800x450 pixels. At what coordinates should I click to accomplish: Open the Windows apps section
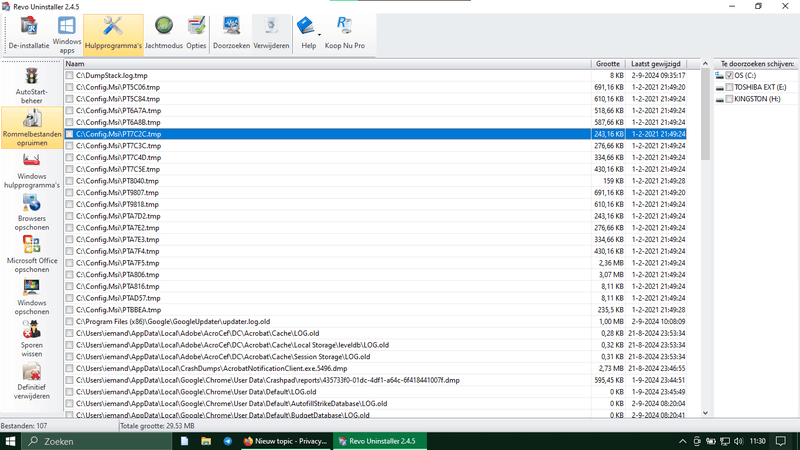(67, 35)
